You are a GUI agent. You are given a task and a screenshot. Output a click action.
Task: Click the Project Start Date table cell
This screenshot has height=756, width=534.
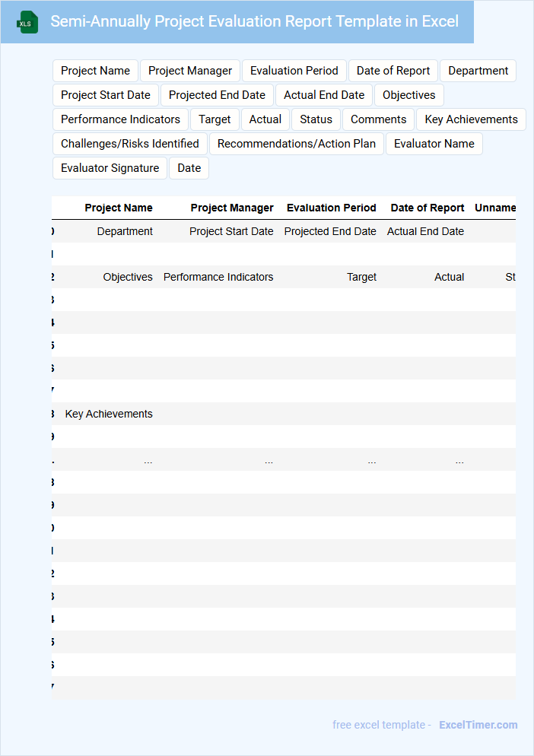click(x=231, y=231)
